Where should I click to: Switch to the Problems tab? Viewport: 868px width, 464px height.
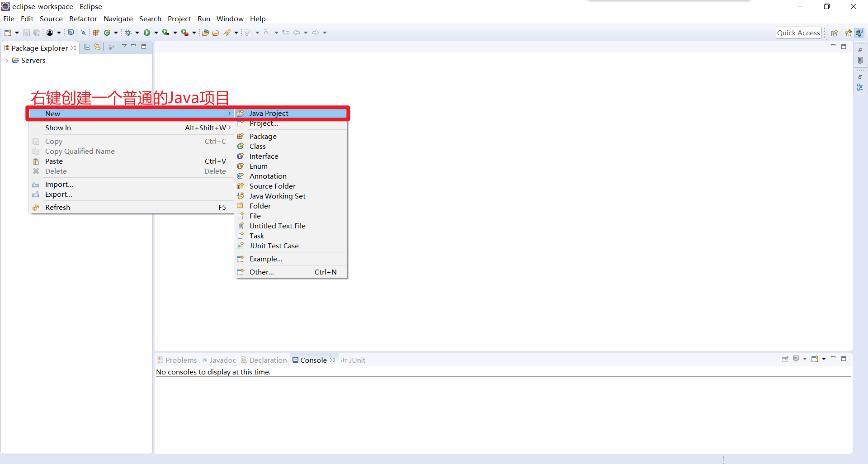(177, 360)
